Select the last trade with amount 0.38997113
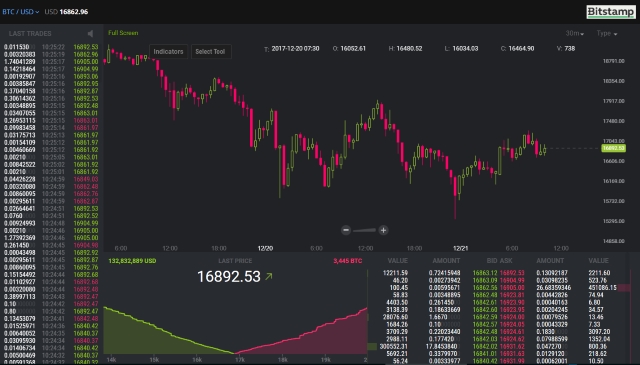The image size is (640, 365). (51, 296)
